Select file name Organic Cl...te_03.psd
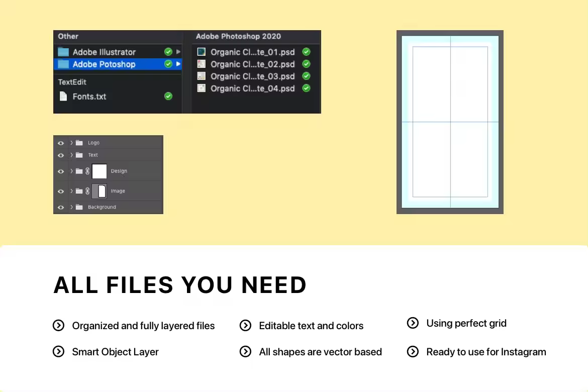The height and width of the screenshot is (392, 588). [x=253, y=76]
